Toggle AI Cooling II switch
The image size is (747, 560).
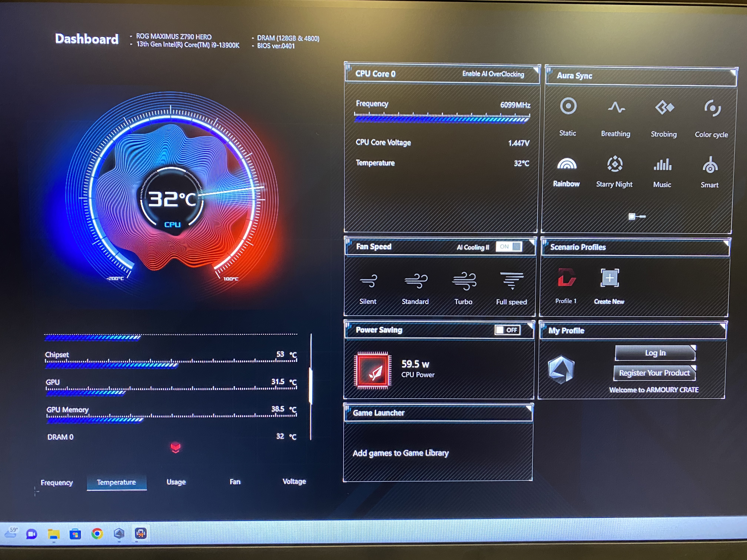pos(509,247)
